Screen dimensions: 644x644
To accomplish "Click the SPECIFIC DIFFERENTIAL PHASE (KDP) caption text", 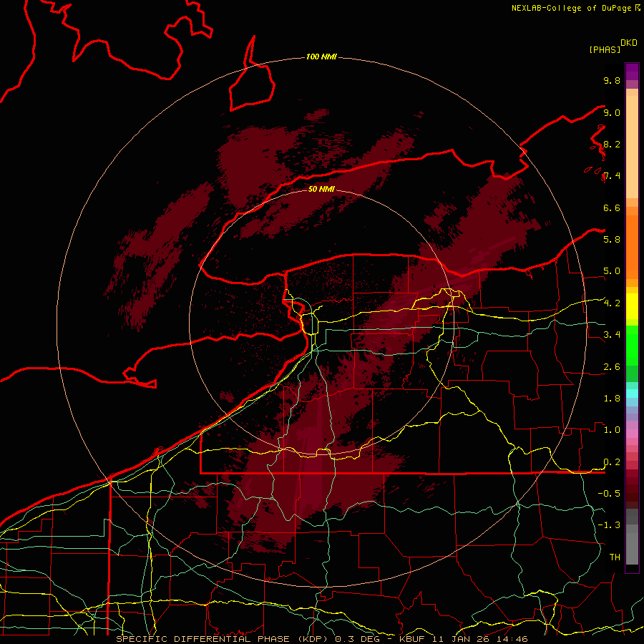I will click(x=223, y=639).
